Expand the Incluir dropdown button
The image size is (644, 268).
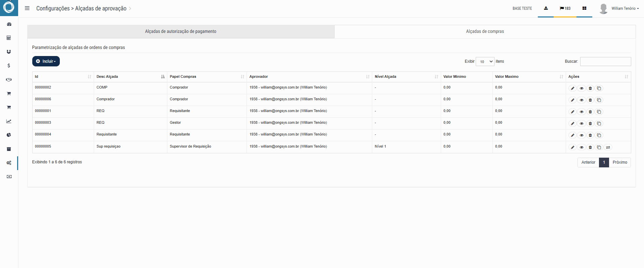pos(46,61)
